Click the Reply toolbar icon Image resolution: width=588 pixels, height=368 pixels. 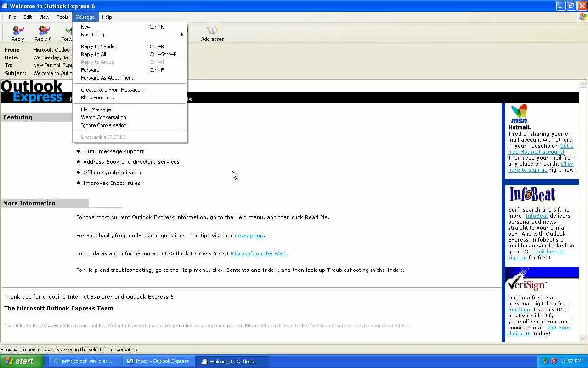click(x=18, y=30)
